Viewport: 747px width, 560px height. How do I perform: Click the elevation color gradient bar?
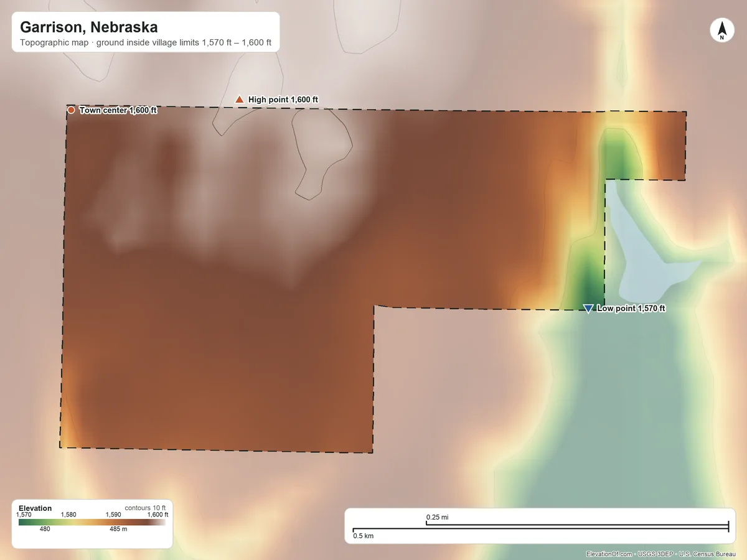(92, 523)
